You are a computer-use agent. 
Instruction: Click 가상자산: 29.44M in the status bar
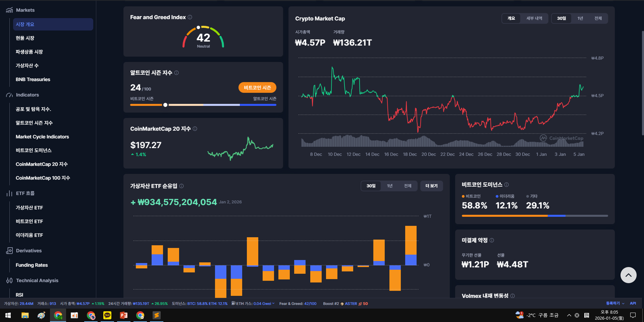point(19,304)
